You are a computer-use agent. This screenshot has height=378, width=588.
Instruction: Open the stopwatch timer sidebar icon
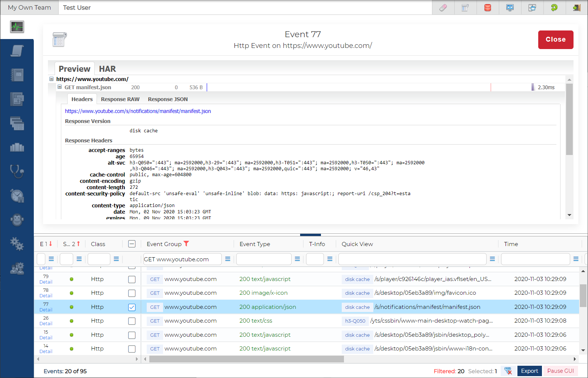coord(17,196)
